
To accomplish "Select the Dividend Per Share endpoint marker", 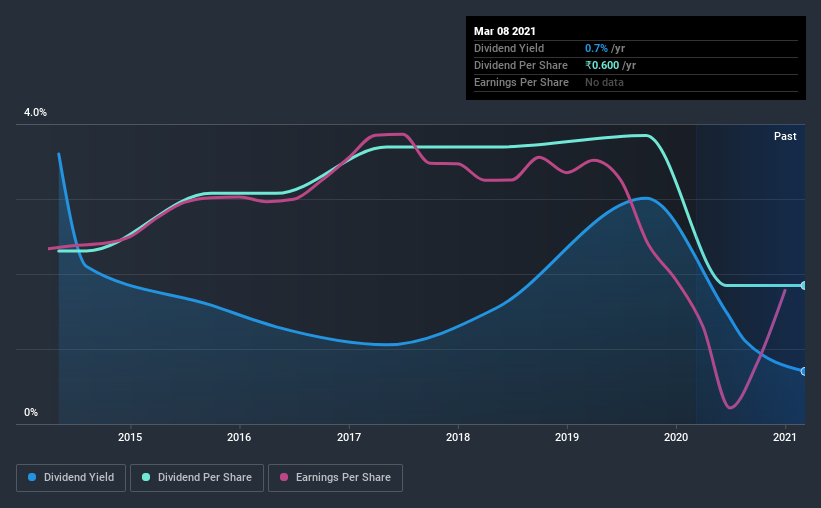I will coord(803,285).
